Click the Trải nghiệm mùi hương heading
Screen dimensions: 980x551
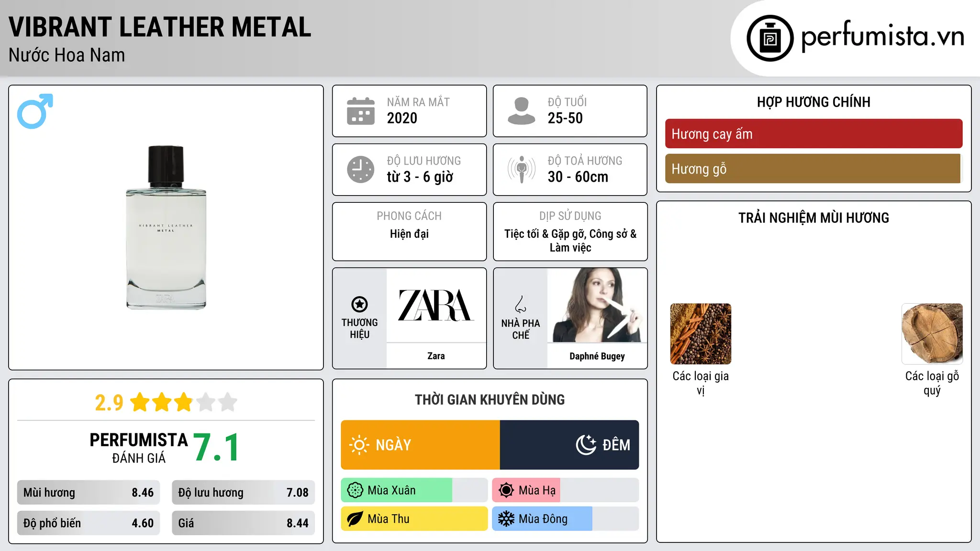813,218
